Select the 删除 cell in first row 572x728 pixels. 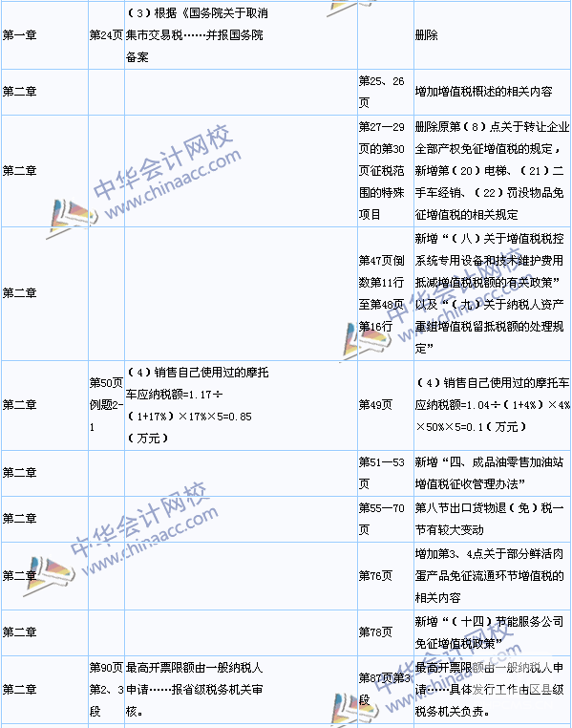pyautogui.click(x=492, y=35)
